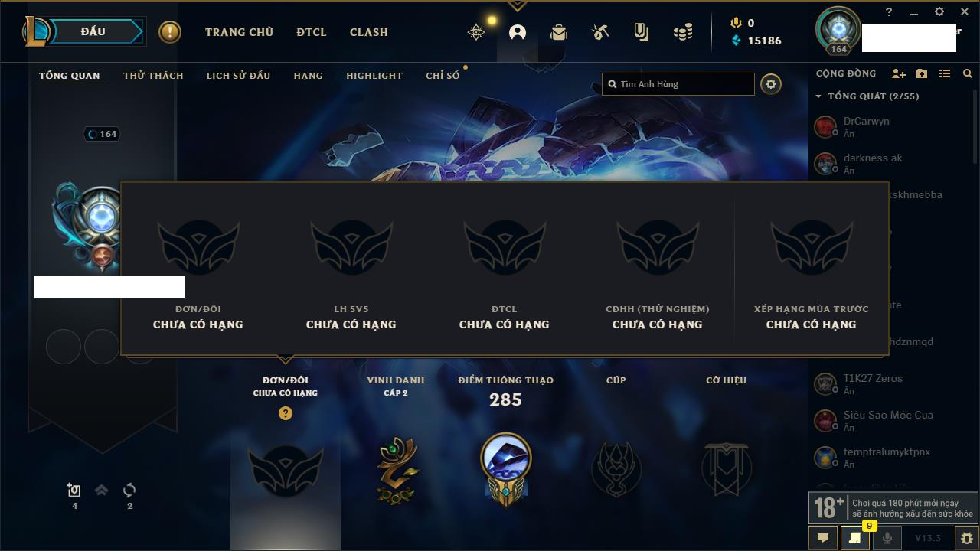Toggle the microphone mute button
980x551 pixels.
pyautogui.click(x=887, y=538)
